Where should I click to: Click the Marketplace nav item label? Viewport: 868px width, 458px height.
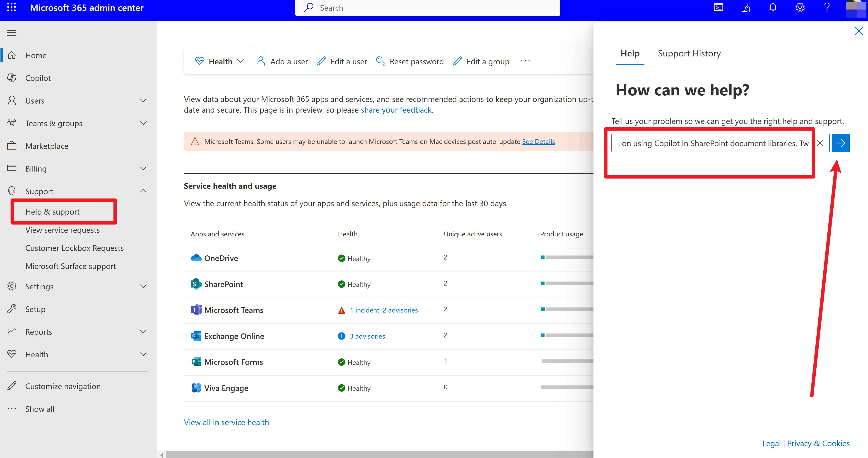[47, 146]
